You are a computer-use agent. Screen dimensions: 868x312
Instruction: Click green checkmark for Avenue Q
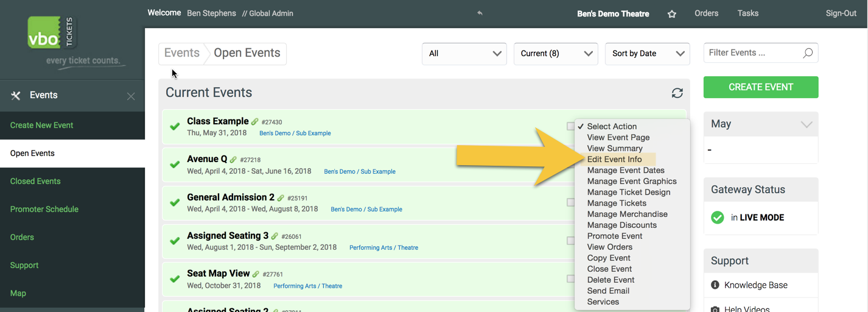[x=175, y=165]
